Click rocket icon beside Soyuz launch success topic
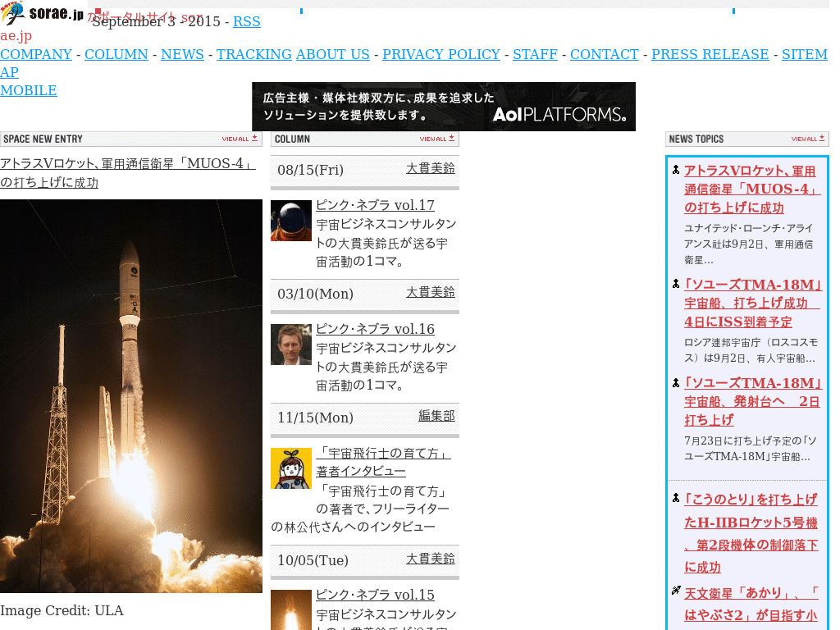The width and height of the screenshot is (840, 630). (676, 284)
